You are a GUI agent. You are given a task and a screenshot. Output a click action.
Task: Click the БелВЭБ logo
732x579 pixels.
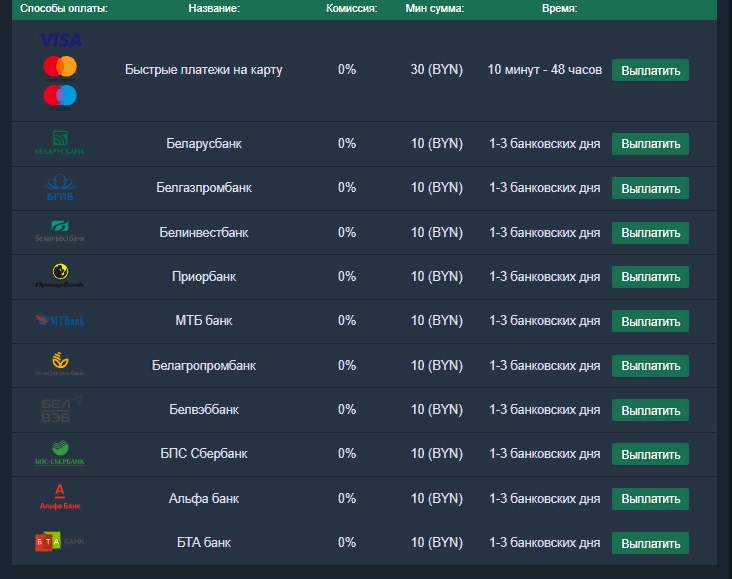tap(61, 410)
